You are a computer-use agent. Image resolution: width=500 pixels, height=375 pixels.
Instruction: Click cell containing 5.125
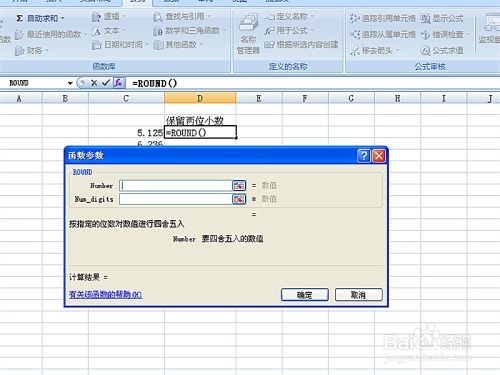(126, 133)
